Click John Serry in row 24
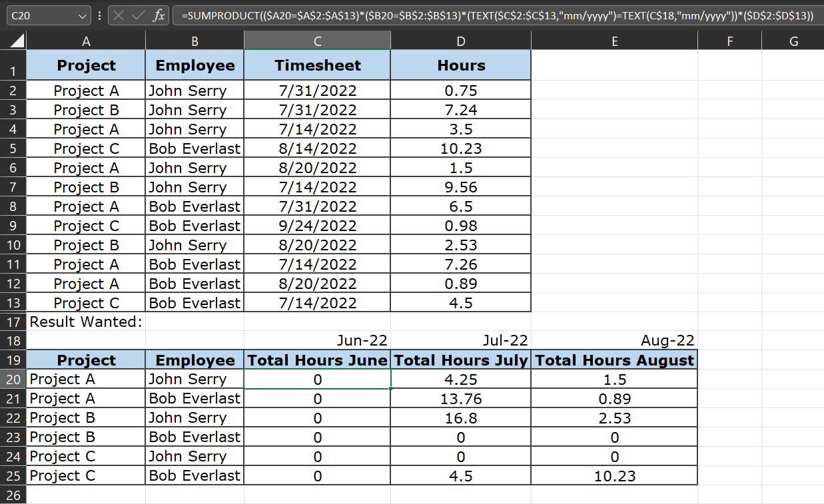The image size is (824, 504). [195, 456]
